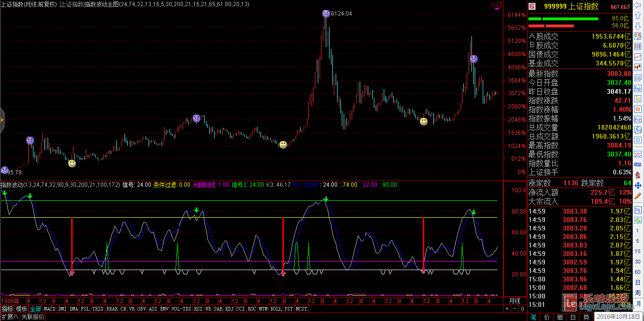Switch to 日 tab in trade panel
Image resolution: width=644 pixels, height=321 pixels.
pyautogui.click(x=573, y=317)
